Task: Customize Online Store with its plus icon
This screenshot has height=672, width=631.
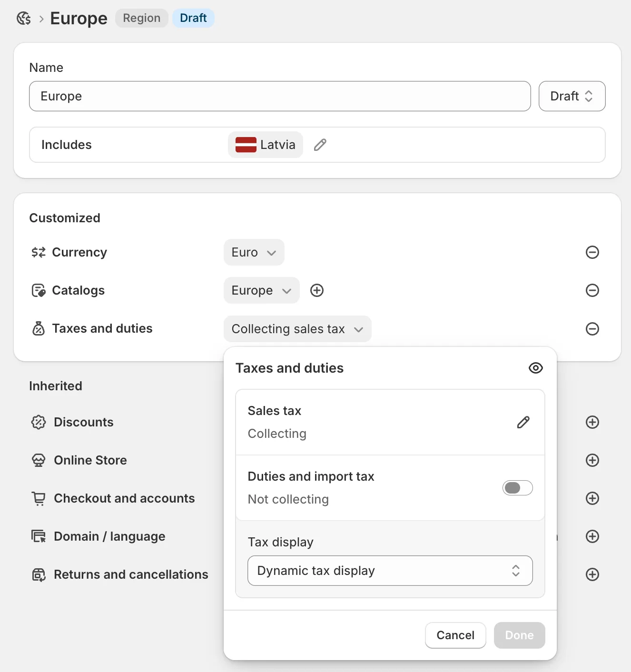Action: pyautogui.click(x=592, y=460)
